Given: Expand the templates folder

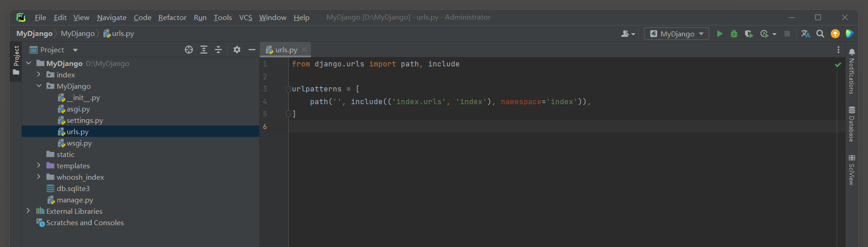Looking at the screenshot, I should tap(39, 166).
